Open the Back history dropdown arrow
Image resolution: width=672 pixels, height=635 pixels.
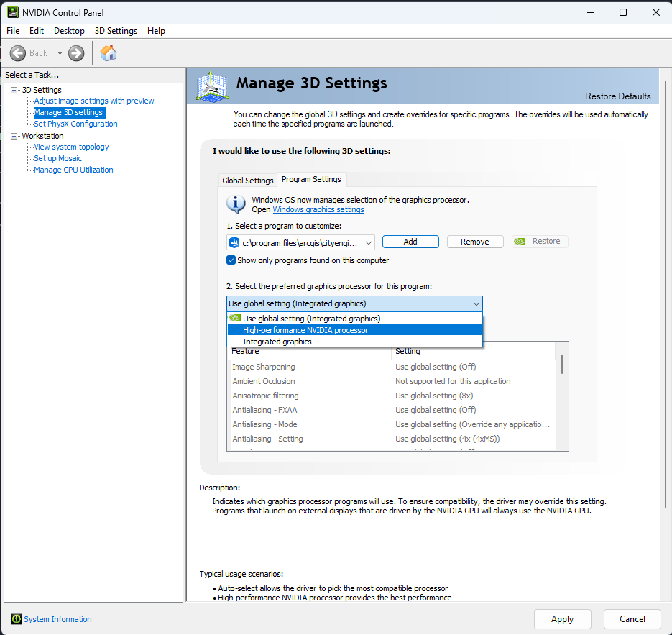[60, 53]
